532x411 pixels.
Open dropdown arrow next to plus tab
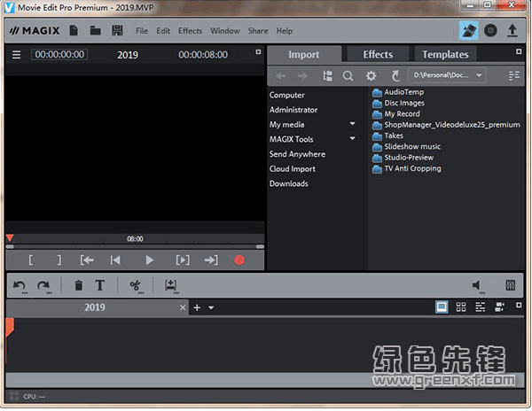(x=211, y=308)
